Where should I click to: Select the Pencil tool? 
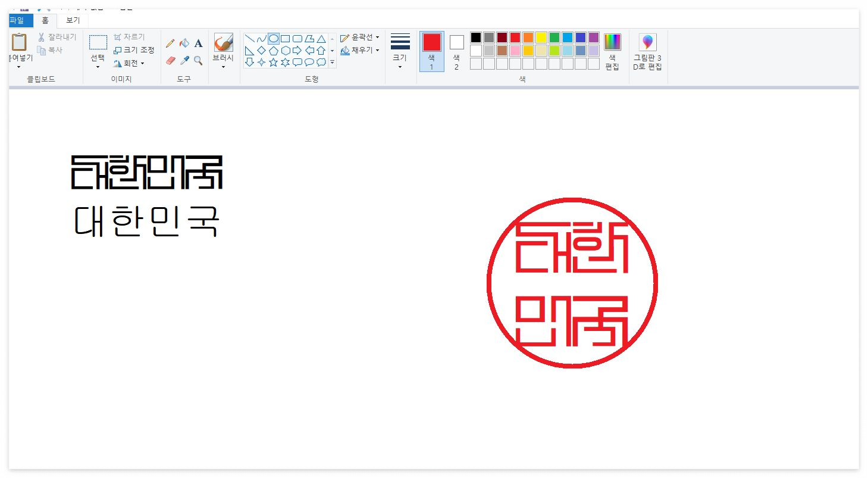click(x=170, y=43)
